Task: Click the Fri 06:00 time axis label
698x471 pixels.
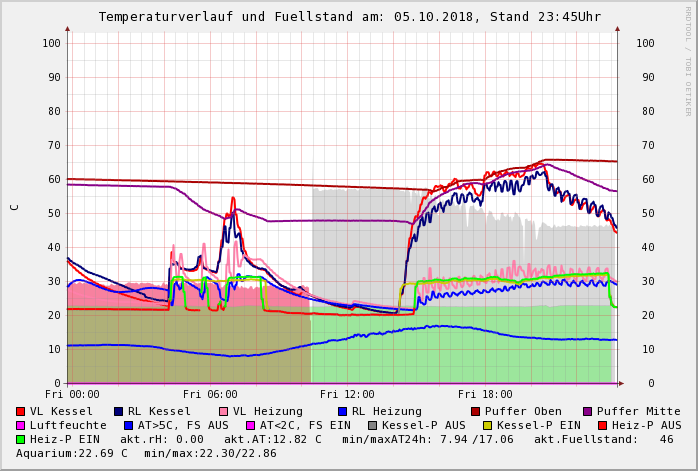Action: point(210,395)
